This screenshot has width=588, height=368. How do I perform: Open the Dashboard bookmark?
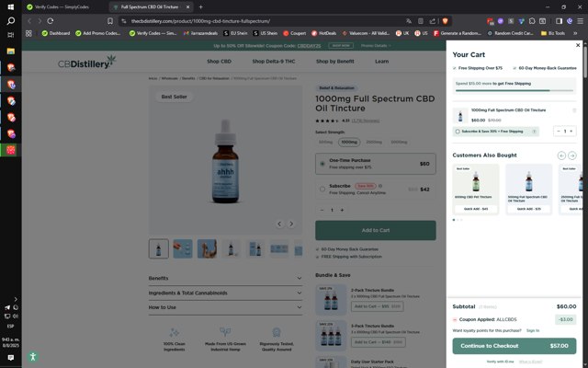click(x=56, y=33)
